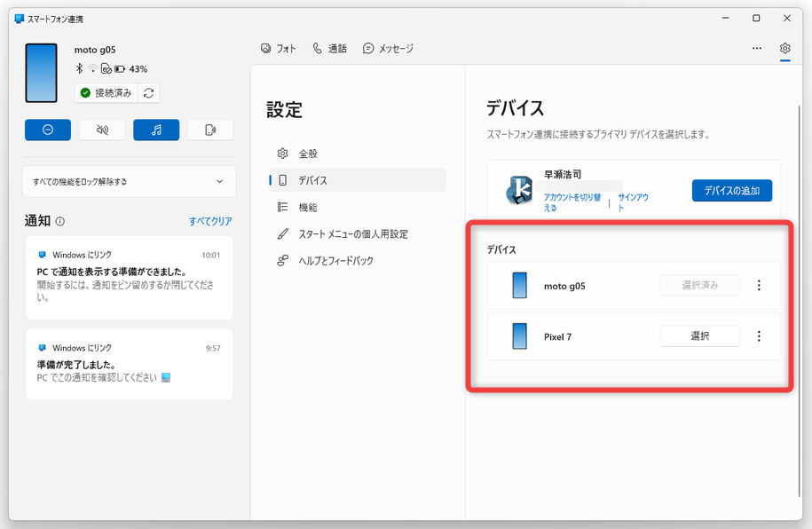Click the 早瀬浩司 account avatar
812x529 pixels.
tap(519, 190)
